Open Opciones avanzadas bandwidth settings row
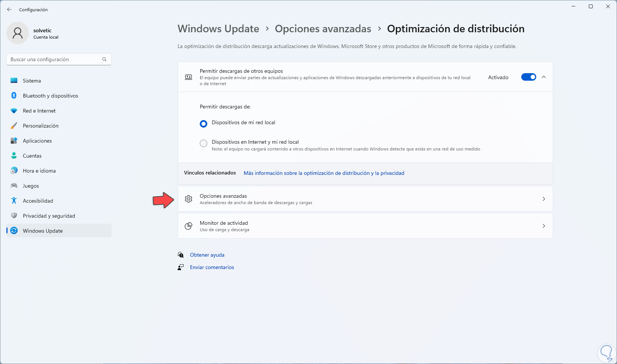This screenshot has width=617, height=364. 365,199
